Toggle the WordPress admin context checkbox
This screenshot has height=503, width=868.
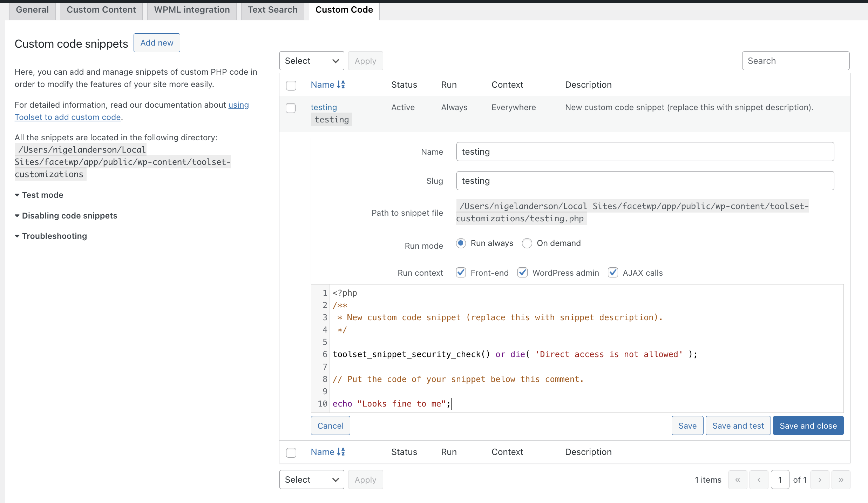click(x=523, y=273)
